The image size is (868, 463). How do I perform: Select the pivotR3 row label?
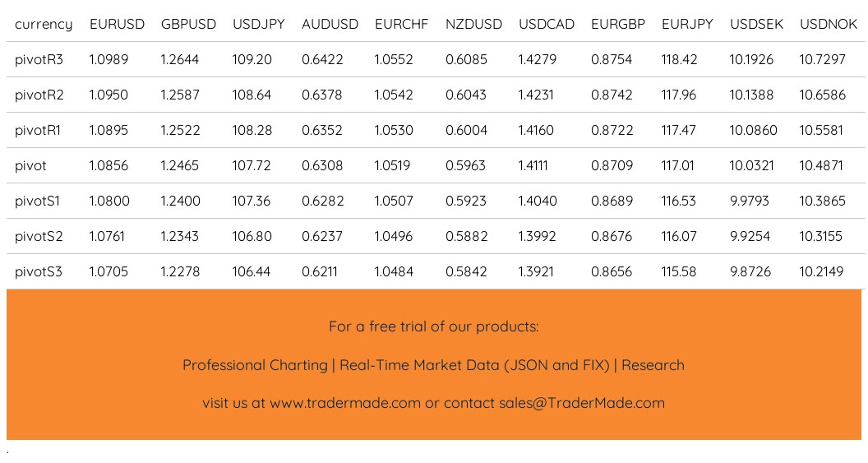(x=39, y=60)
